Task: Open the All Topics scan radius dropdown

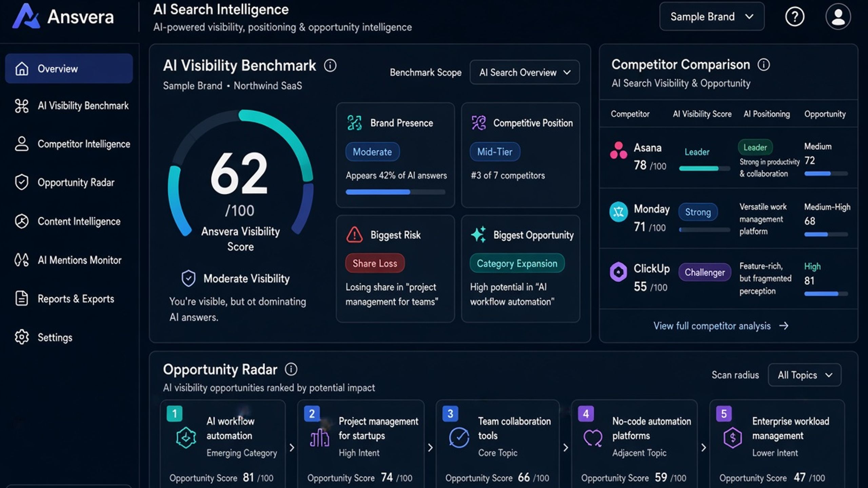Action: tap(804, 375)
